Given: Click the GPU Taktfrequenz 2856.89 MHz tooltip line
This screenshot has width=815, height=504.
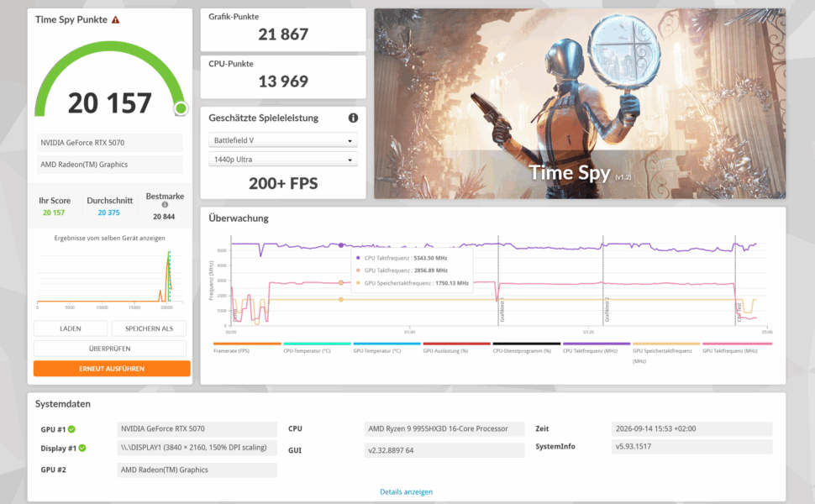Looking at the screenshot, I should point(402,270).
